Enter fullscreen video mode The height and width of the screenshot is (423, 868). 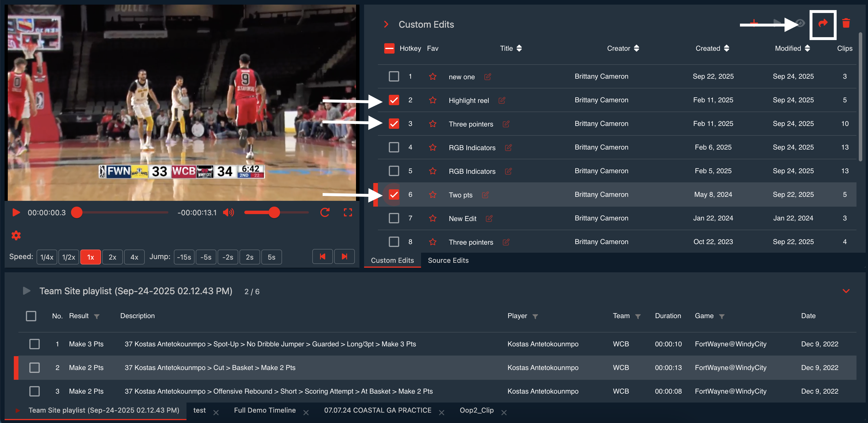click(x=348, y=213)
